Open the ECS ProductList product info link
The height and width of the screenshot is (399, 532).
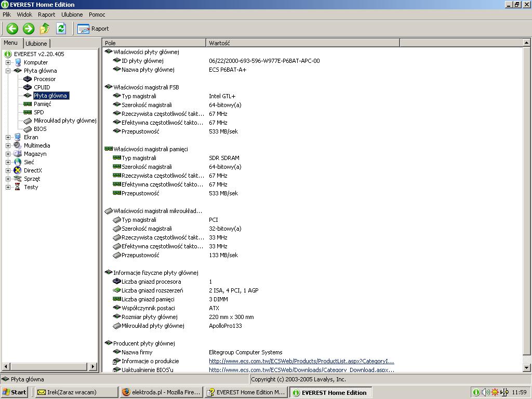pos(301,361)
